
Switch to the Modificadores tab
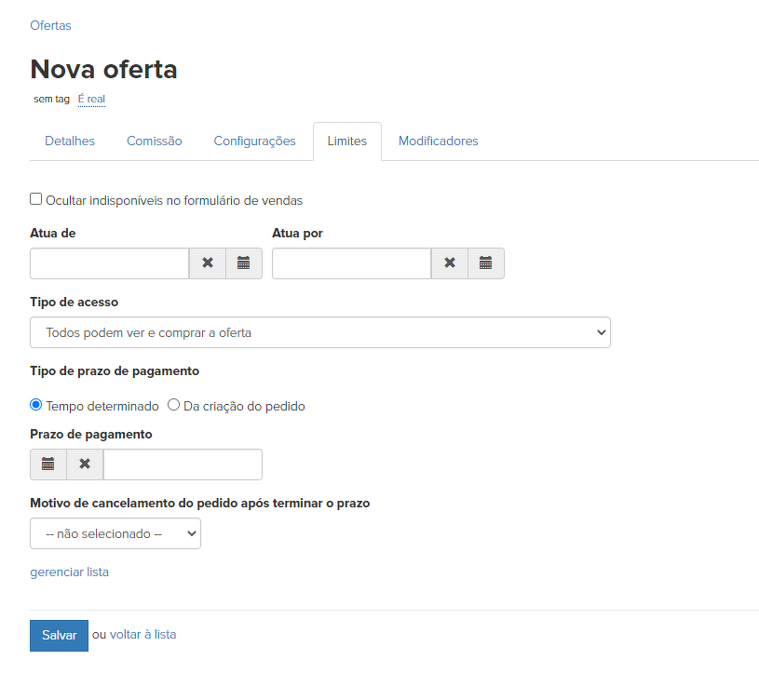click(438, 141)
